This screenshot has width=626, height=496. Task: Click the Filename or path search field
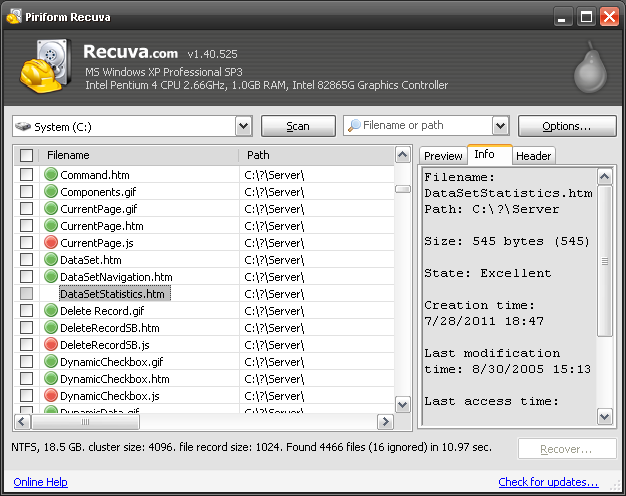[x=418, y=125]
